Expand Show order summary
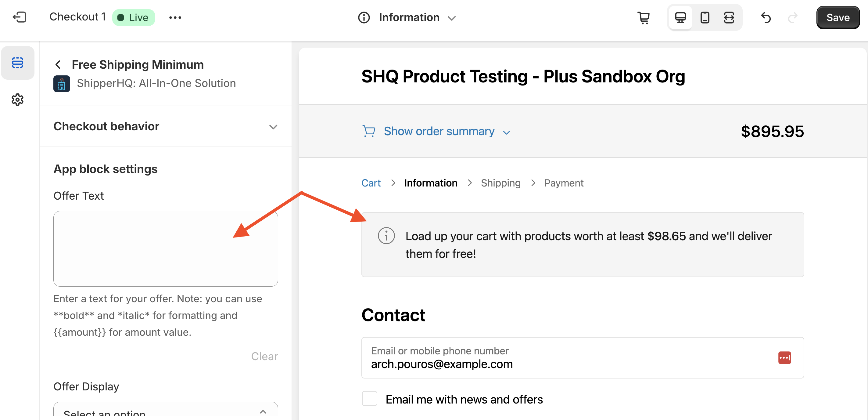The height and width of the screenshot is (420, 868). coord(439,131)
